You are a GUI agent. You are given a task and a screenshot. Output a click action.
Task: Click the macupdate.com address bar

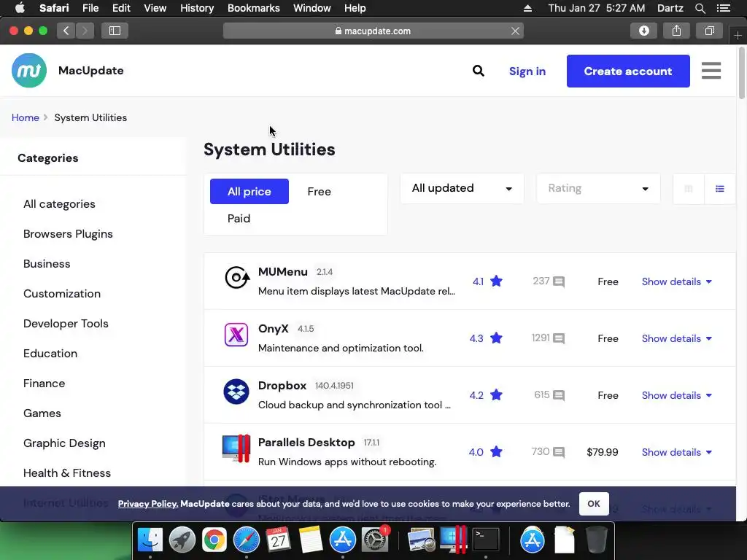point(373,31)
